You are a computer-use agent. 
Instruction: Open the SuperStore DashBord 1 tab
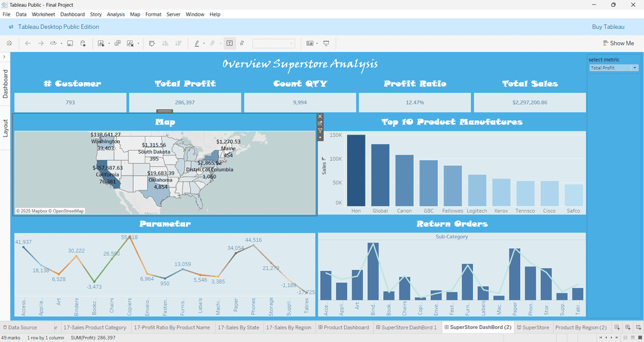[407, 327]
